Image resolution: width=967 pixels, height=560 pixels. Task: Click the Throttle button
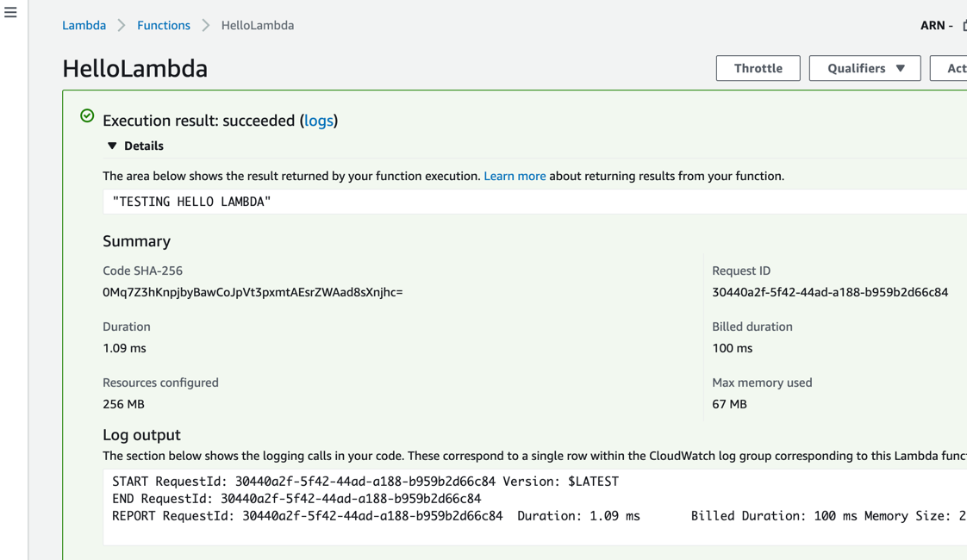coord(758,68)
